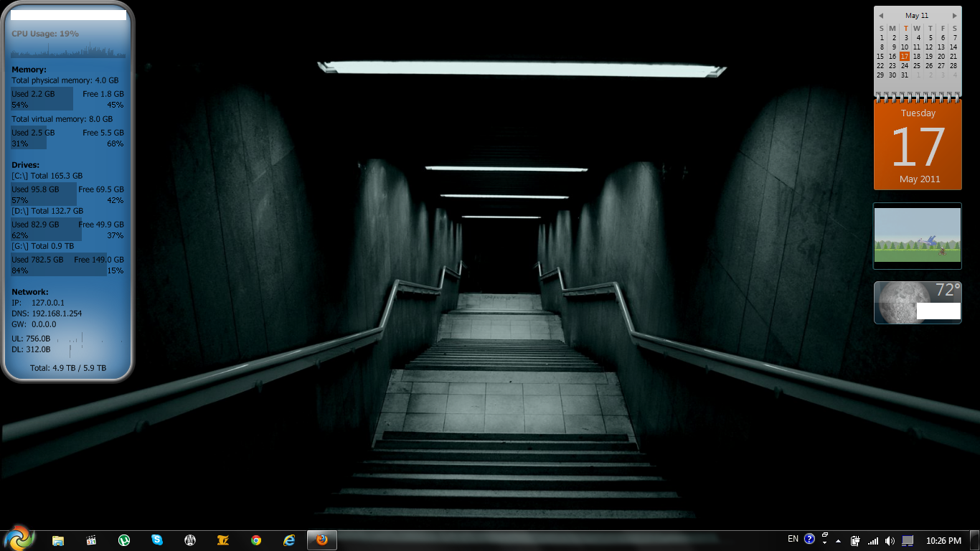Screen dimensions: 980x551
Task: Click the orange taskbar icon left of Chrome
Action: (223, 540)
